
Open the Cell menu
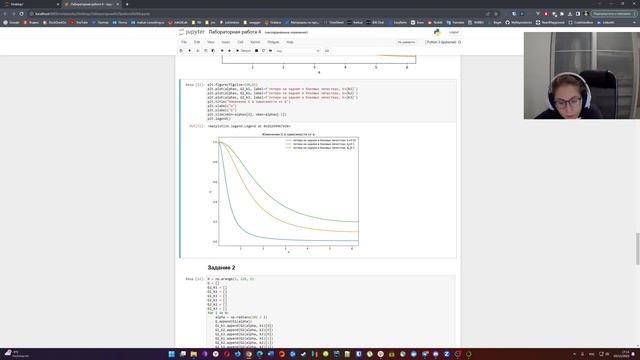[240, 42]
